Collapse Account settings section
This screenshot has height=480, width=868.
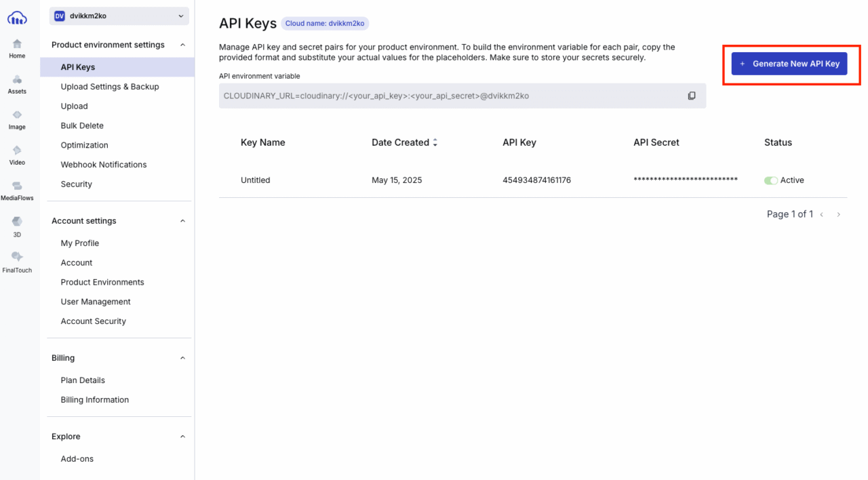pyautogui.click(x=182, y=221)
